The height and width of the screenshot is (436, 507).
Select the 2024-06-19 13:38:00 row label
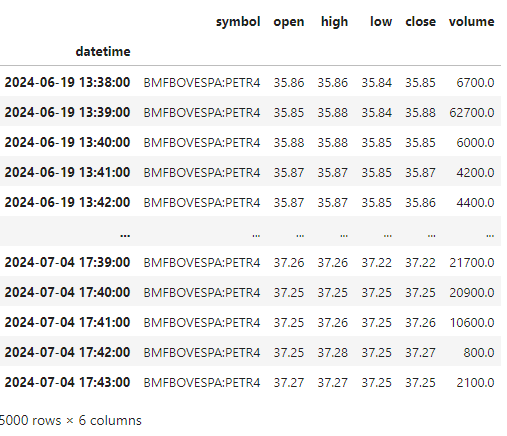tap(67, 82)
